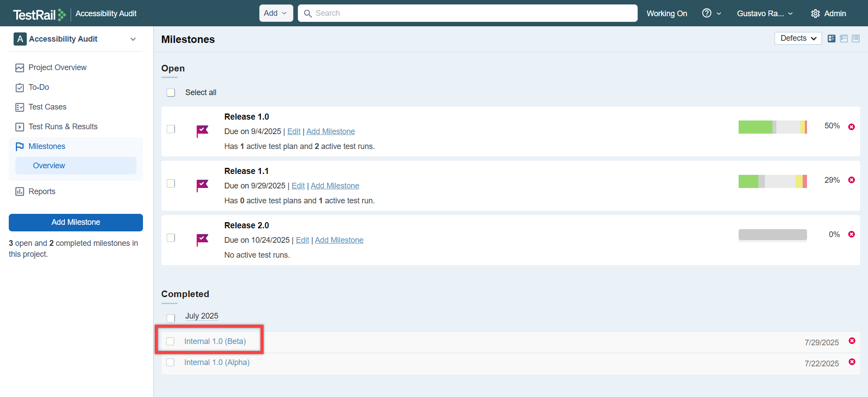The height and width of the screenshot is (397, 868).
Task: Open the Add dropdown in header
Action: coord(275,13)
